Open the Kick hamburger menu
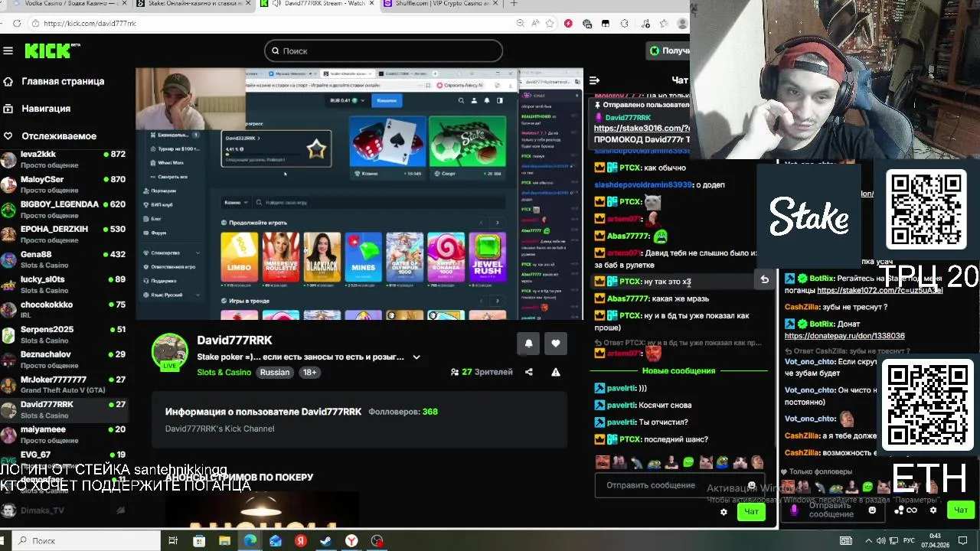Viewport: 980px width, 551px height. pyautogui.click(x=8, y=51)
